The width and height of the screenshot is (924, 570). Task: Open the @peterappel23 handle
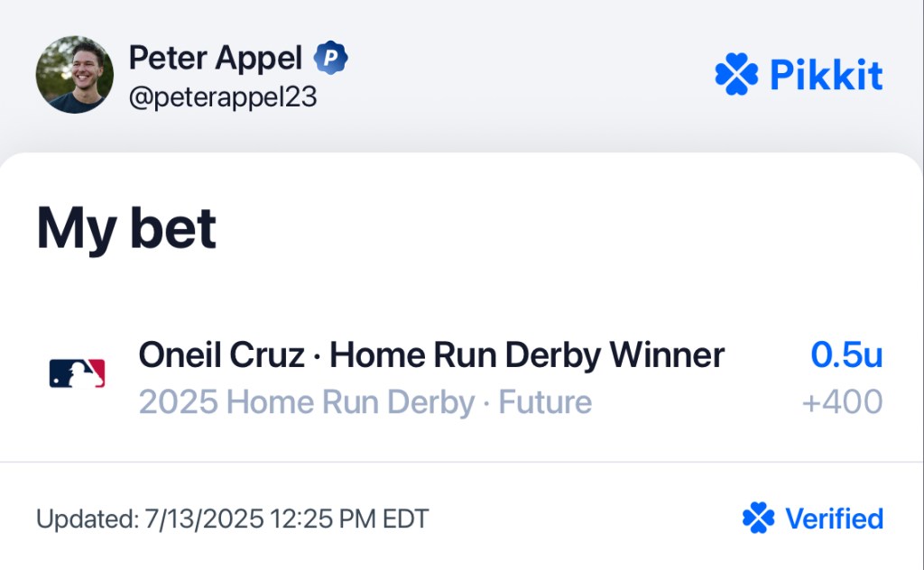(x=223, y=97)
